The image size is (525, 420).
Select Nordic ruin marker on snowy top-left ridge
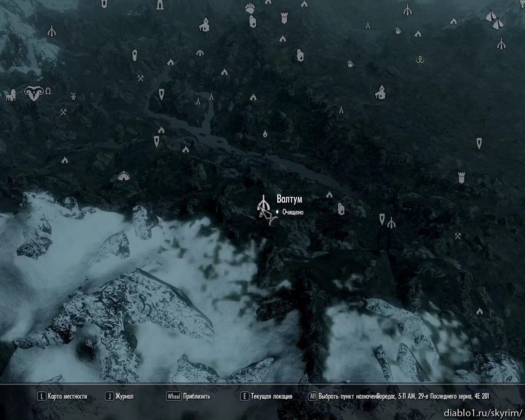point(51,30)
